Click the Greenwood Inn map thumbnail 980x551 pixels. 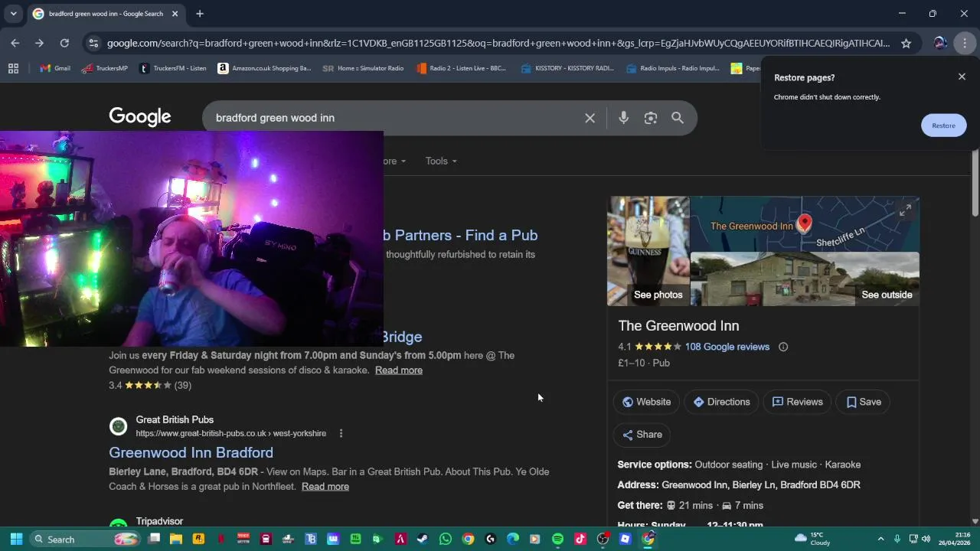(805, 223)
